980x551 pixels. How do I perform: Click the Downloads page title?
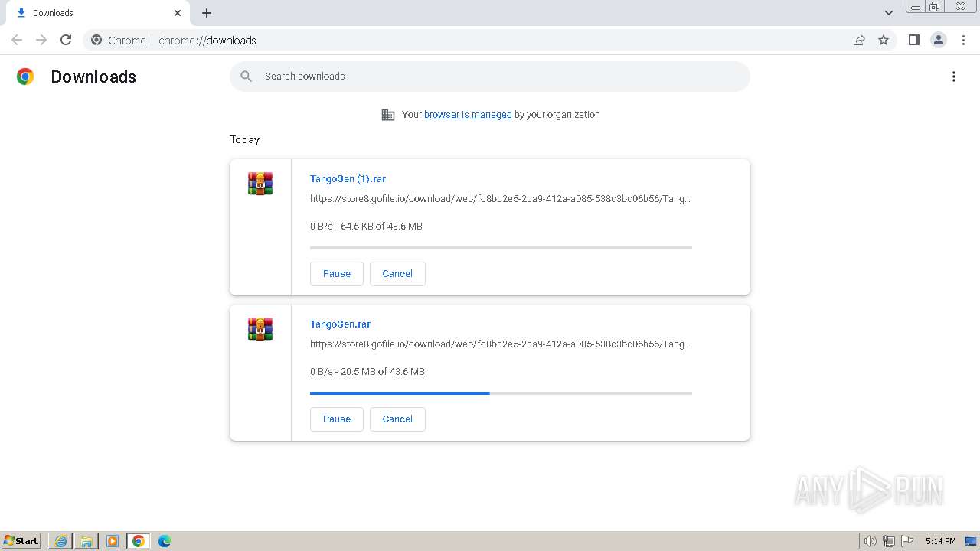[93, 77]
